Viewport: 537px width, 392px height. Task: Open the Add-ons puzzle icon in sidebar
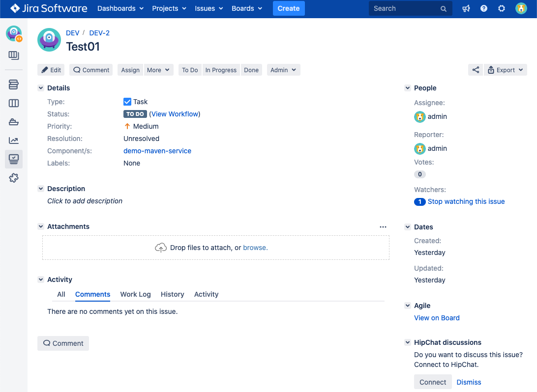(x=14, y=178)
